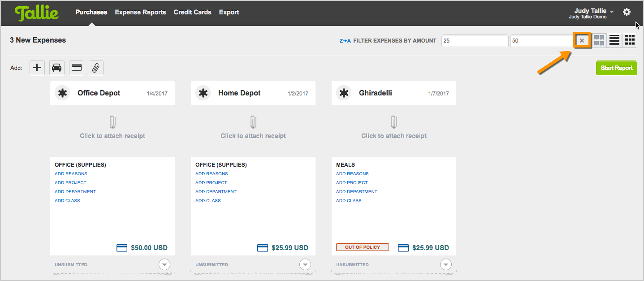Click Home Depot's $25.99 USD amount
The height and width of the screenshot is (281, 644).
[x=290, y=248]
